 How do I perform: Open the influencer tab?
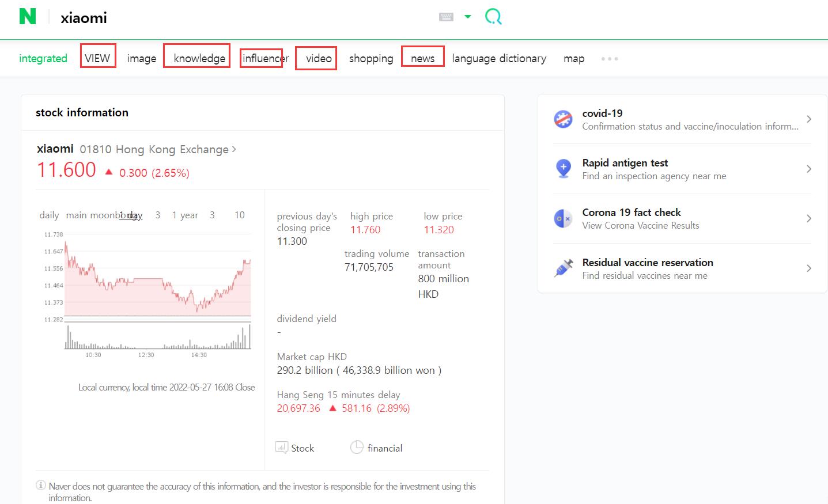pos(265,58)
